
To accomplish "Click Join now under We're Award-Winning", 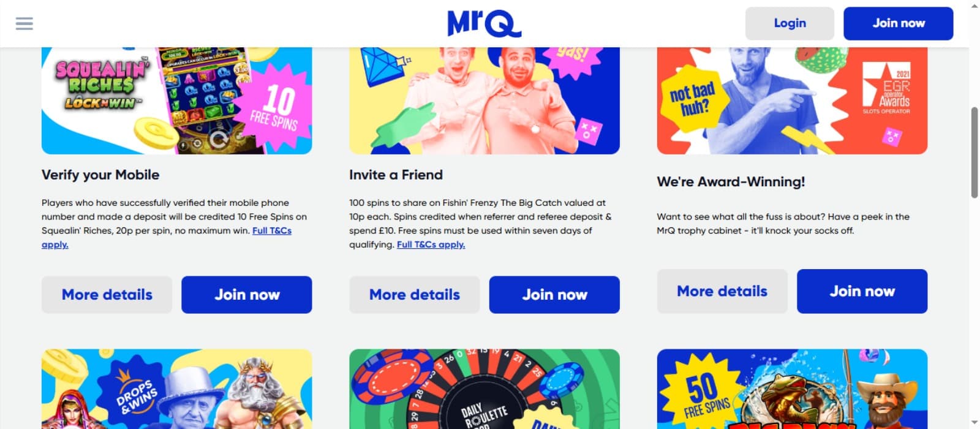I will tap(862, 291).
